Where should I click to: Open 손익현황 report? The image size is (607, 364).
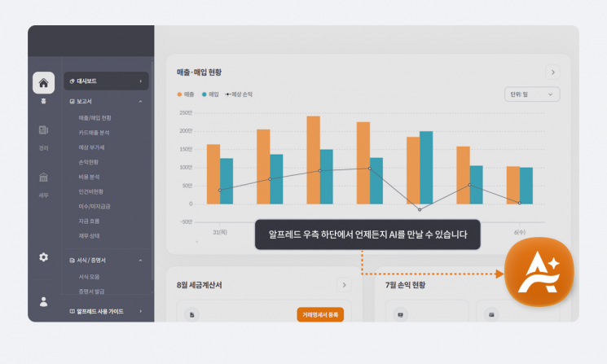click(88, 162)
